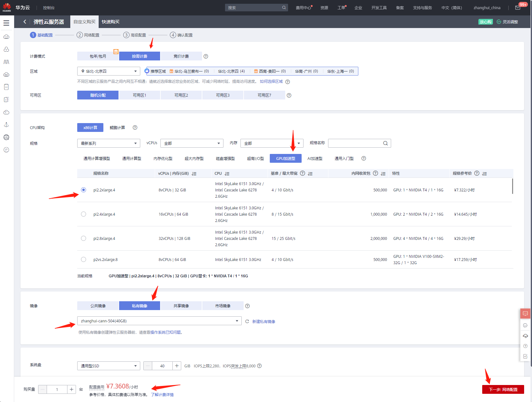Viewport: 532px width, 402px height.
Task: Open 新建私有镜像 link
Action: [x=264, y=321]
